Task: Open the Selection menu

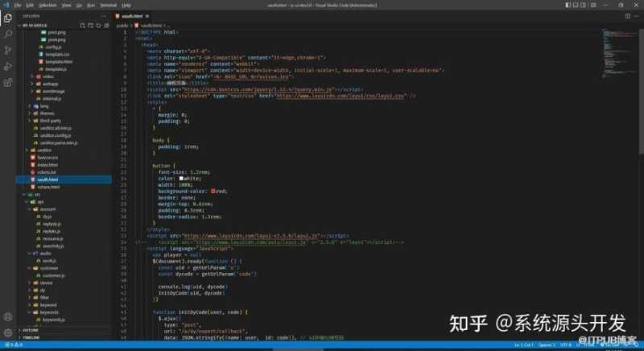Action: [47, 6]
